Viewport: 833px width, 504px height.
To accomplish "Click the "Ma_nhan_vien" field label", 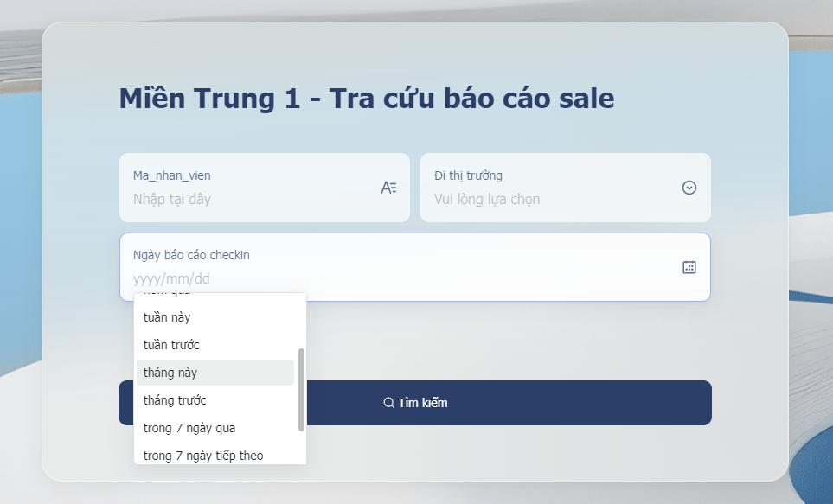I will click(171, 175).
